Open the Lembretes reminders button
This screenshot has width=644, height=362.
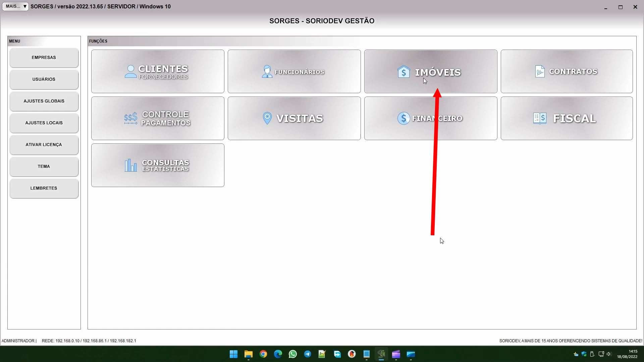click(x=44, y=188)
